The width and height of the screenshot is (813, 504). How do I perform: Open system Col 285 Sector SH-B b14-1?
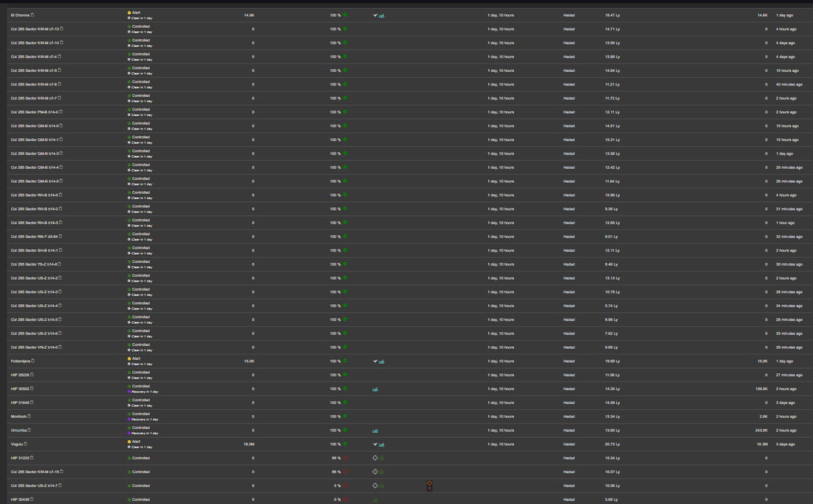(35, 250)
